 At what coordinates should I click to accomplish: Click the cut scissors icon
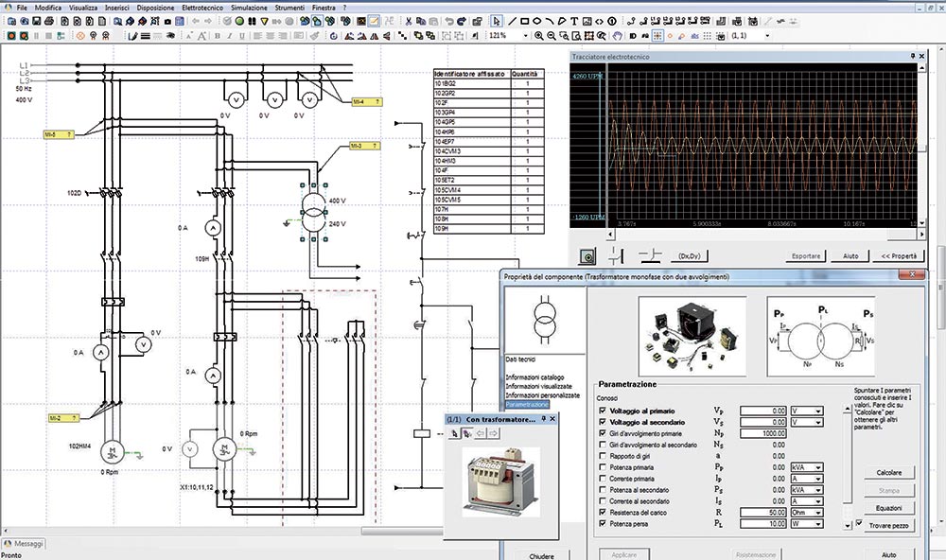tap(408, 21)
